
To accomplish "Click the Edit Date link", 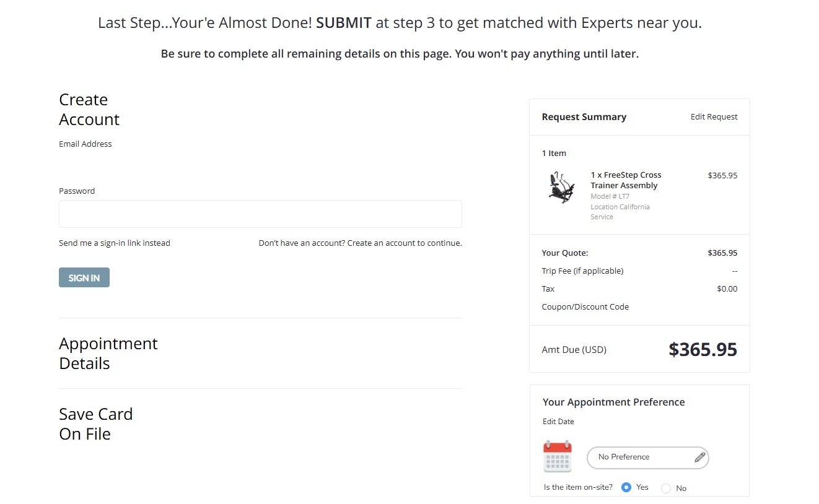I will coord(558,422).
